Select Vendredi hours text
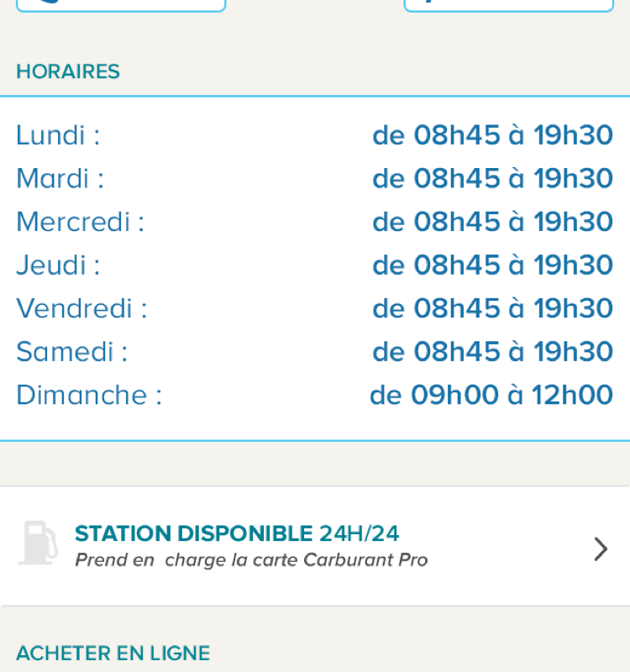Image resolution: width=630 pixels, height=672 pixels. coord(492,308)
